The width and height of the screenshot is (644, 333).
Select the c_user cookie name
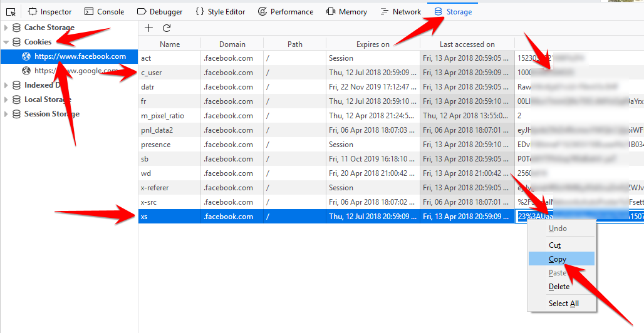152,73
